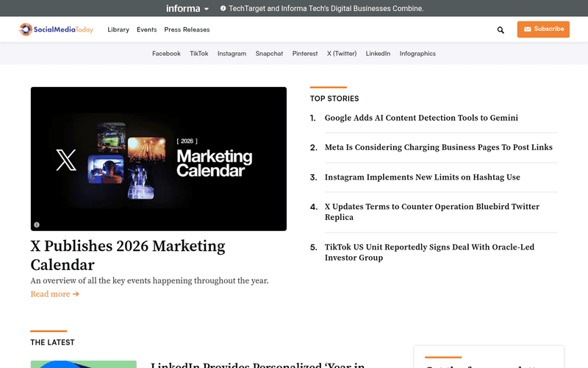
Task: Go to the Snapchat topic
Action: click(x=269, y=53)
